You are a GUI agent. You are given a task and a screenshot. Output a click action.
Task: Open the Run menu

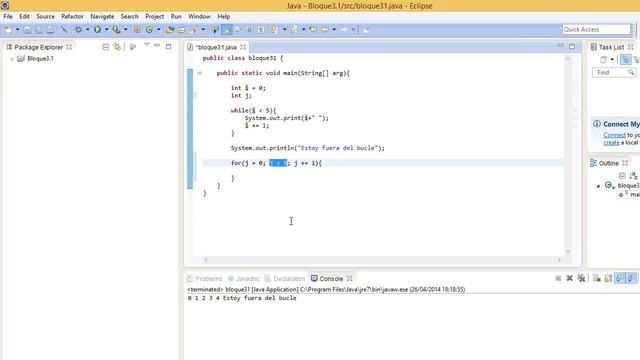click(176, 16)
